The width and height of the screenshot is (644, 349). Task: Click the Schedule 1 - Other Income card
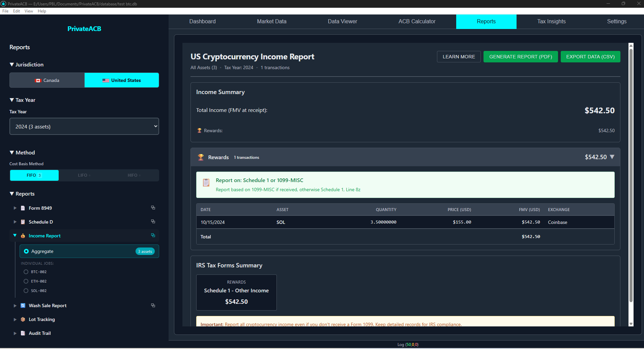[x=236, y=292]
